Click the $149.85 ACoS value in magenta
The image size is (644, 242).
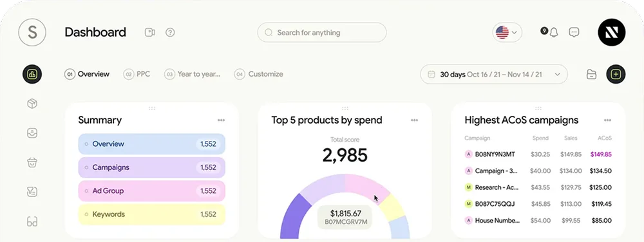(601, 154)
